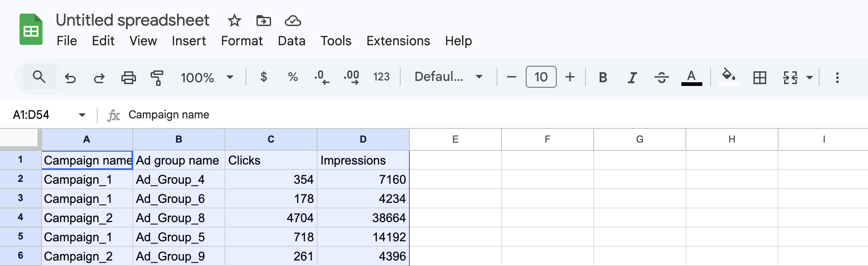Open the borders grid tool
The height and width of the screenshot is (266, 868).
tap(759, 78)
